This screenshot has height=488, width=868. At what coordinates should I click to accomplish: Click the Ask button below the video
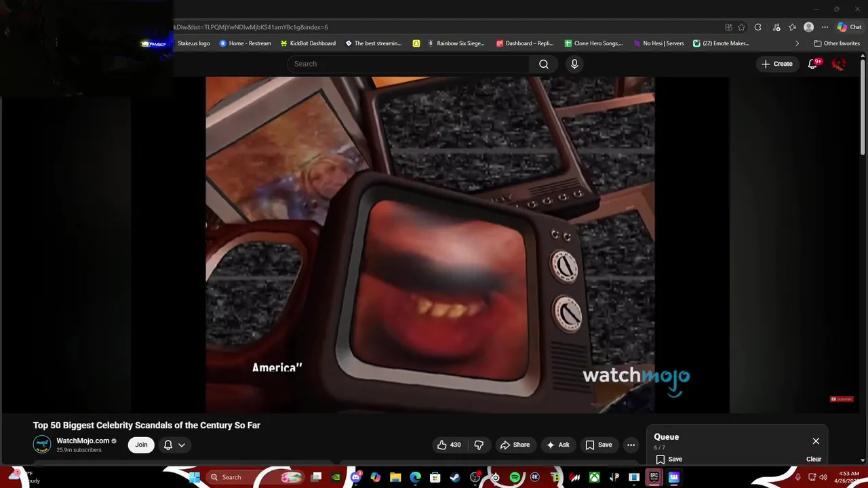pos(557,445)
